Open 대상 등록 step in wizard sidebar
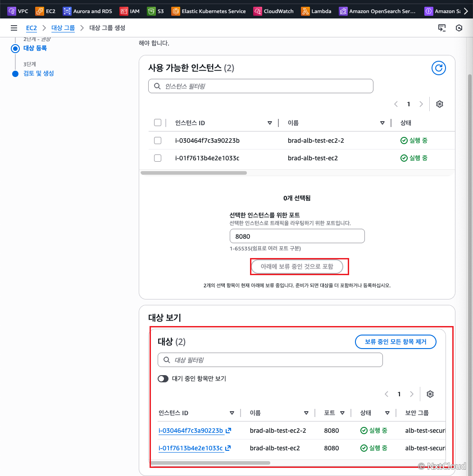473x476 pixels. (35, 48)
